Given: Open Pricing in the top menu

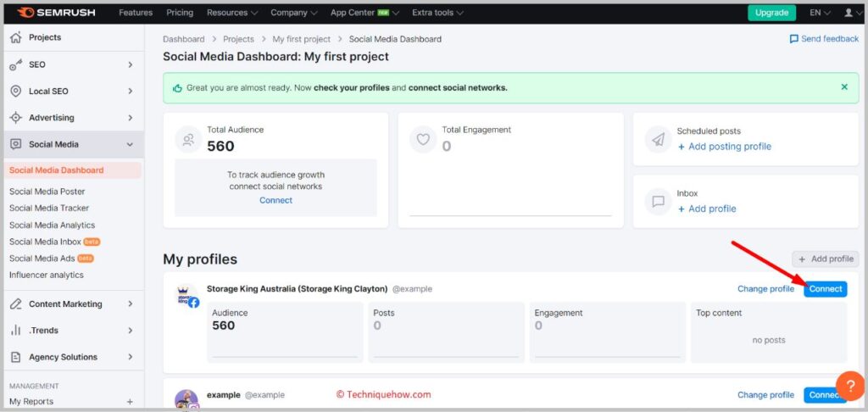Looking at the screenshot, I should pyautogui.click(x=180, y=12).
